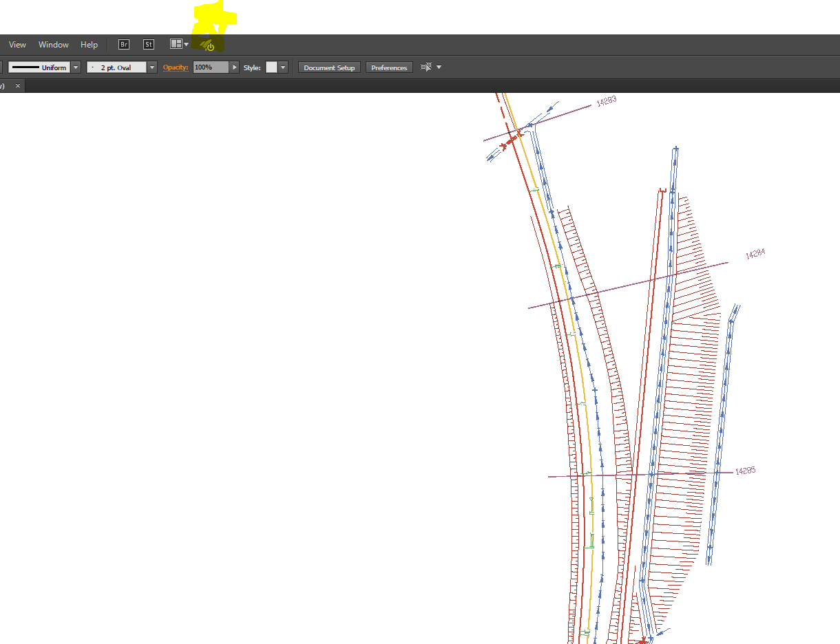Screen dimensions: 840x644
Task: Click the orange Opacity label link
Action: [176, 67]
